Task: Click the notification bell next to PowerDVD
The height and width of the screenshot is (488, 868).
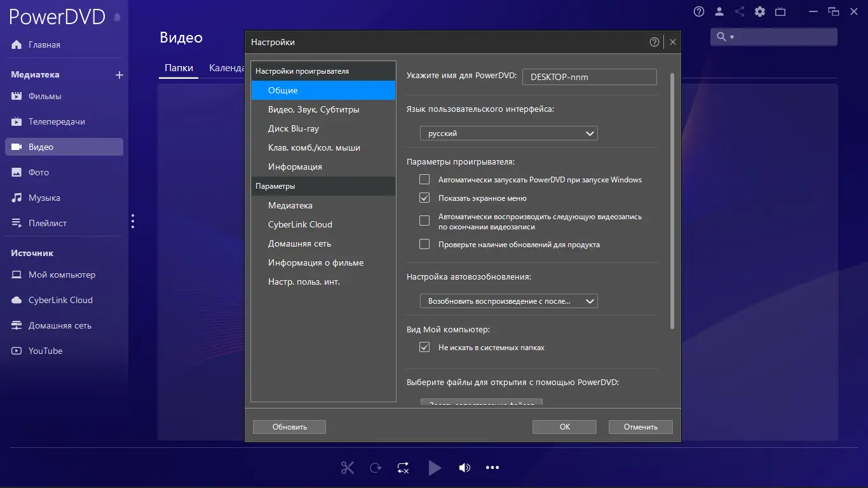Action: [117, 18]
